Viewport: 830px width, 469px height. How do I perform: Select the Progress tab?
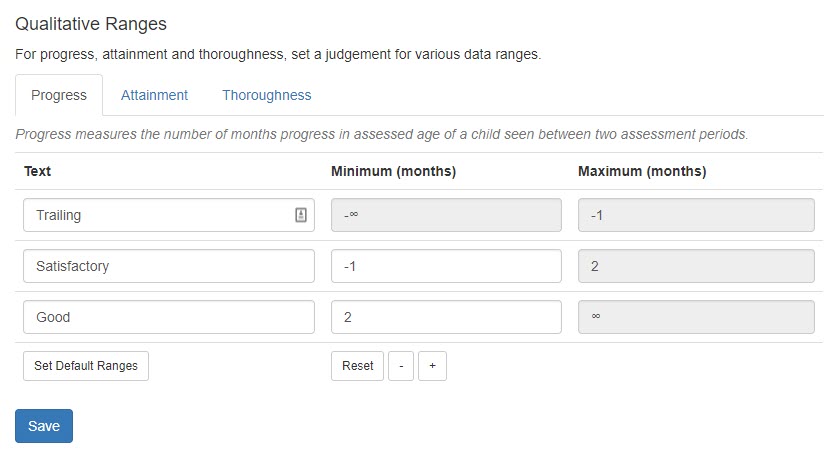59,95
